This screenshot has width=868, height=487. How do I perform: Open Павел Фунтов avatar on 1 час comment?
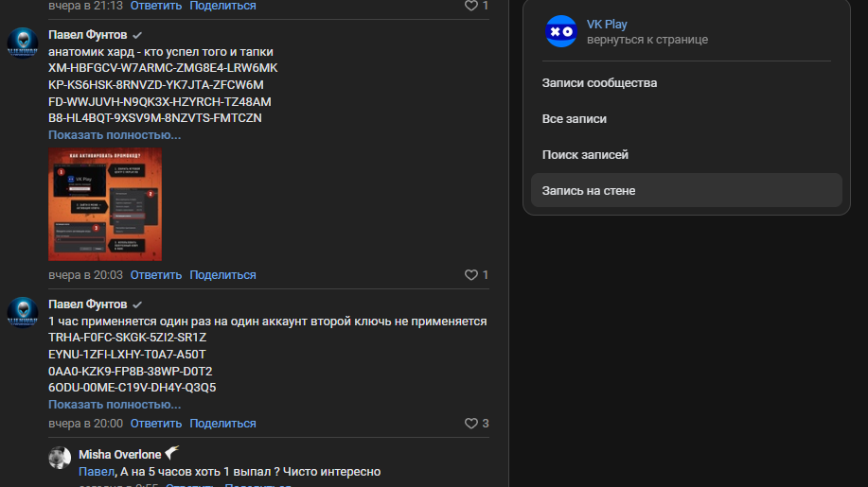pos(23,312)
